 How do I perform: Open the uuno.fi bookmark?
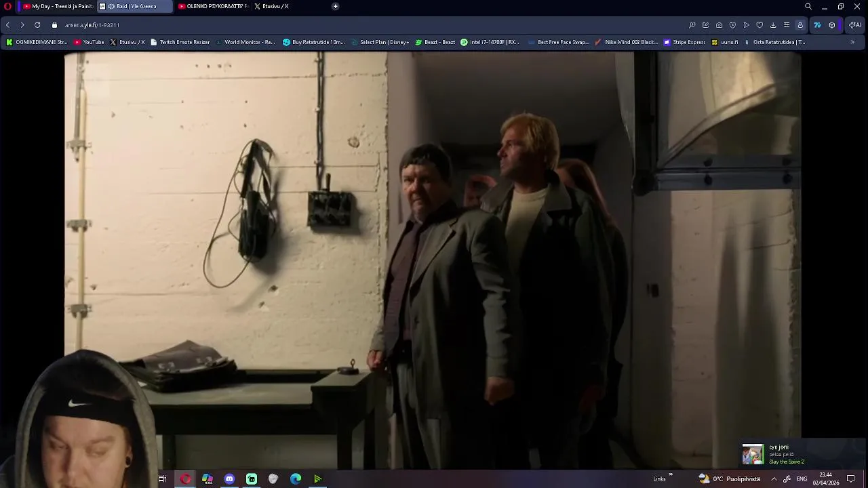pos(724,42)
